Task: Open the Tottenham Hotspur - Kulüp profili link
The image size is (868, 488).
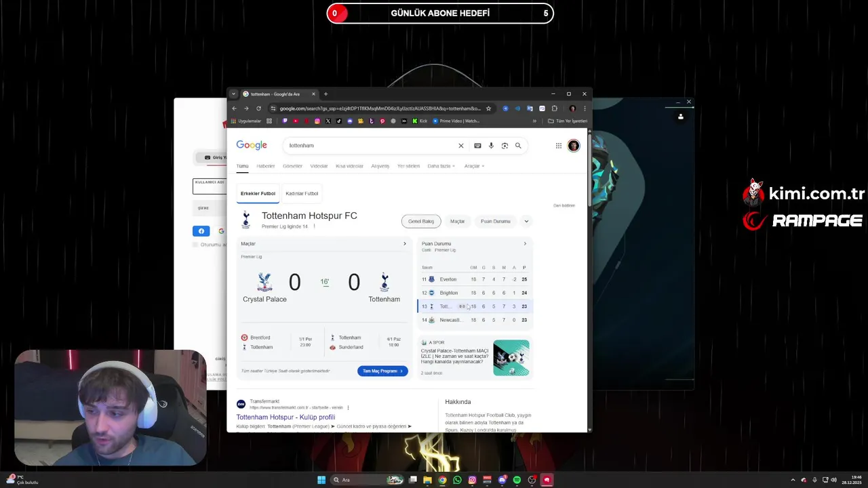Action: click(x=285, y=418)
